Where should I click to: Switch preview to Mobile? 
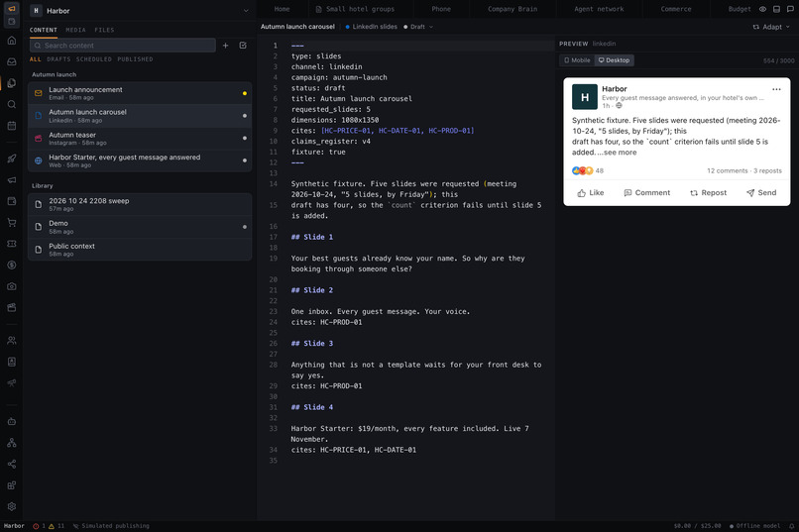(x=577, y=60)
